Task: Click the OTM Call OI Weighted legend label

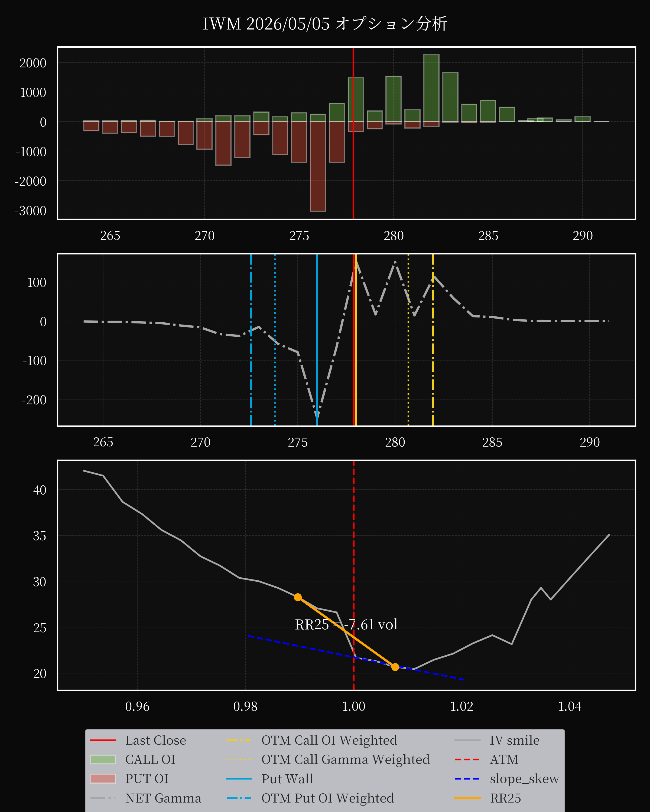Action: coord(329,741)
